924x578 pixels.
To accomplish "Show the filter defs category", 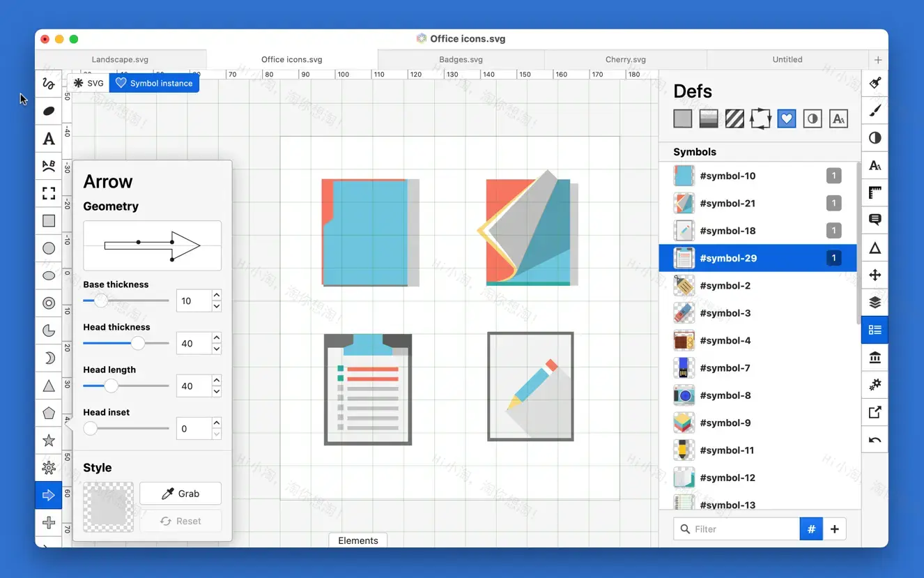I will click(812, 118).
